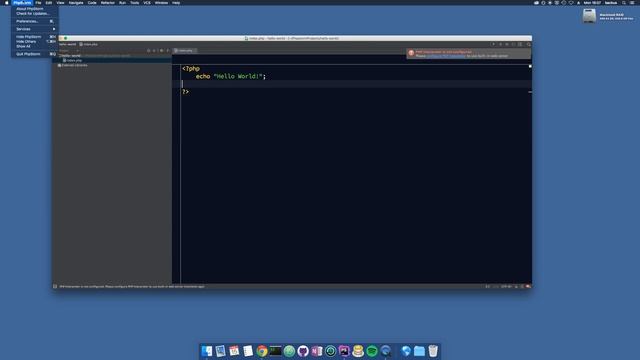This screenshot has width=640, height=360.
Task: Open the Run menu
Action: coord(122,2)
